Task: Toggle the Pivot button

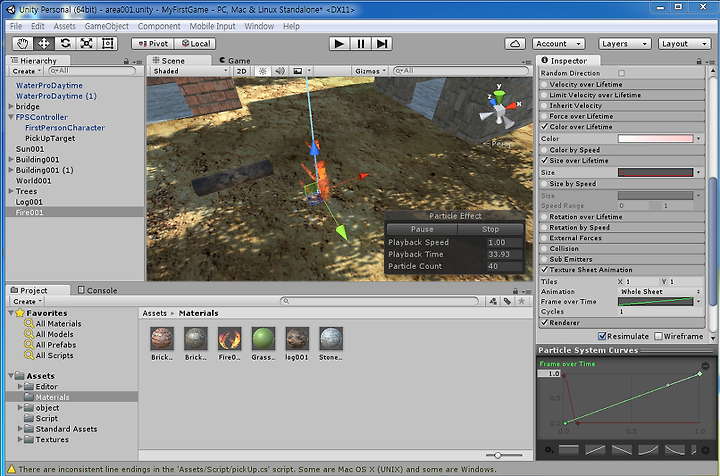Action: click(153, 44)
